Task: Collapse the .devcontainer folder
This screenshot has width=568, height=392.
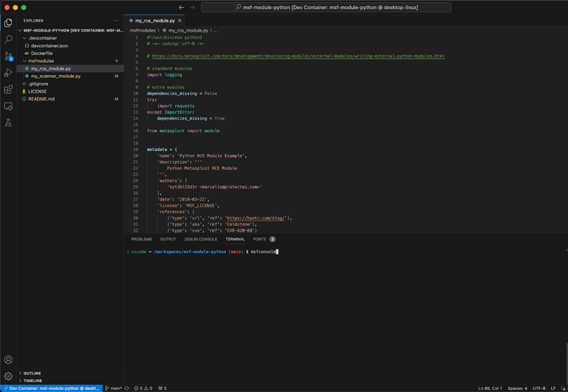Action: tap(42, 38)
